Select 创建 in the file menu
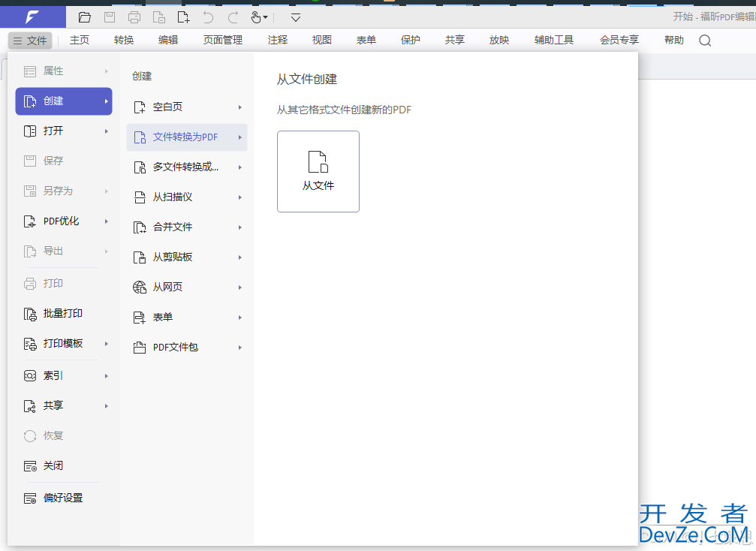The height and width of the screenshot is (551, 756). (64, 101)
